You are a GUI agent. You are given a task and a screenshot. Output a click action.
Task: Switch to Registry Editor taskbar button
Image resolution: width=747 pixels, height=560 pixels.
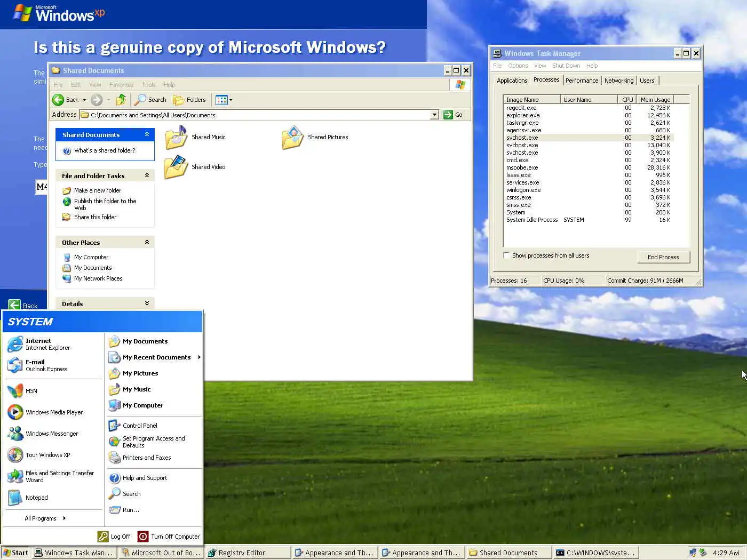coord(248,553)
